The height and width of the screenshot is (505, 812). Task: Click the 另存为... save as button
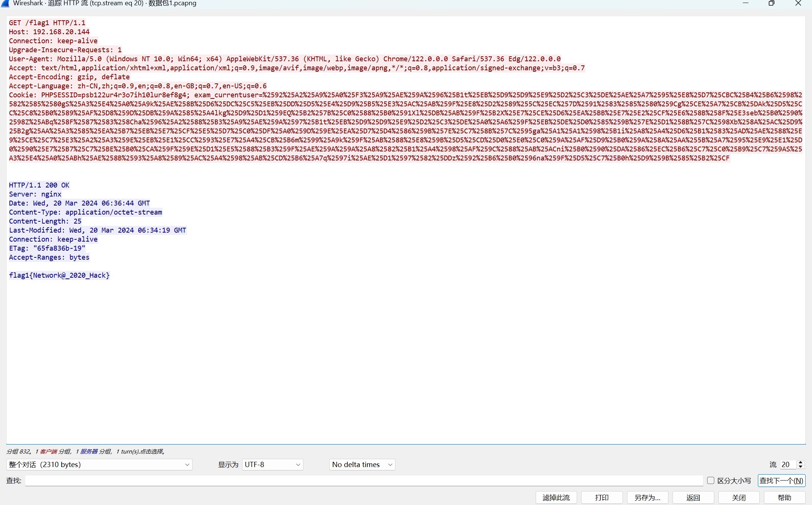647,497
